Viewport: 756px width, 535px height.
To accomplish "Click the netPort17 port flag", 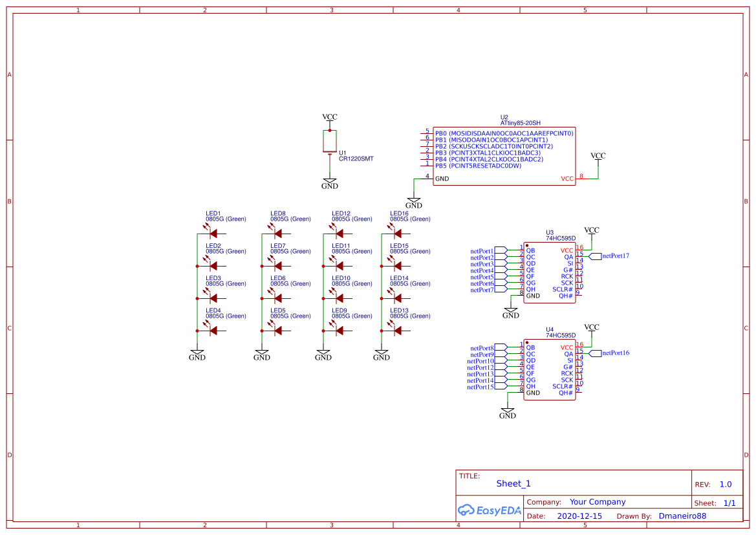I will tap(596, 256).
